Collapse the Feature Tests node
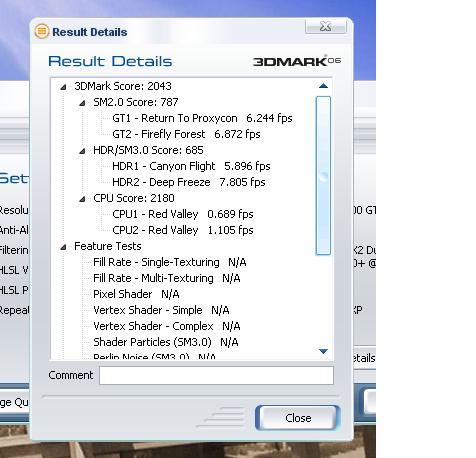The width and height of the screenshot is (476, 458). point(63,247)
